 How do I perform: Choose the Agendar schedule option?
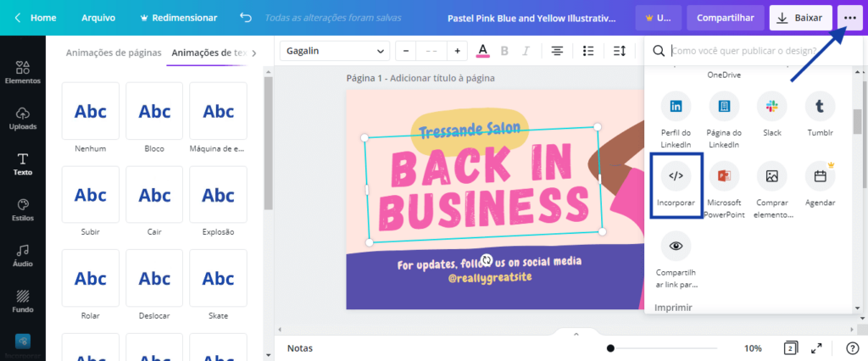pyautogui.click(x=820, y=185)
